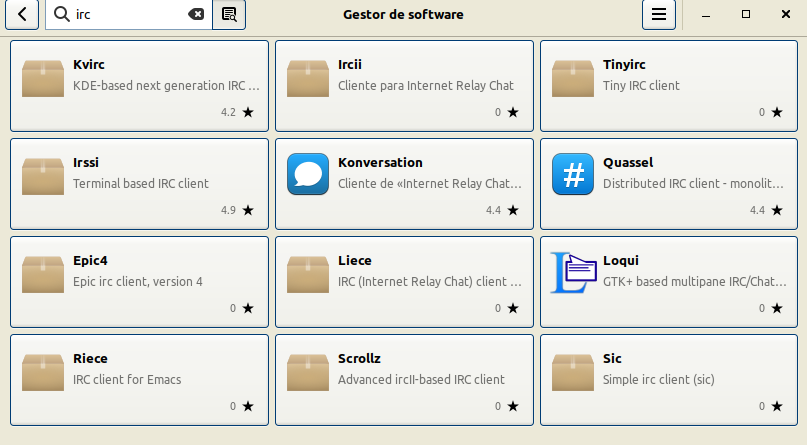Screen dimensions: 807x445
Task: Open the Riece package icon
Action: (x=43, y=372)
